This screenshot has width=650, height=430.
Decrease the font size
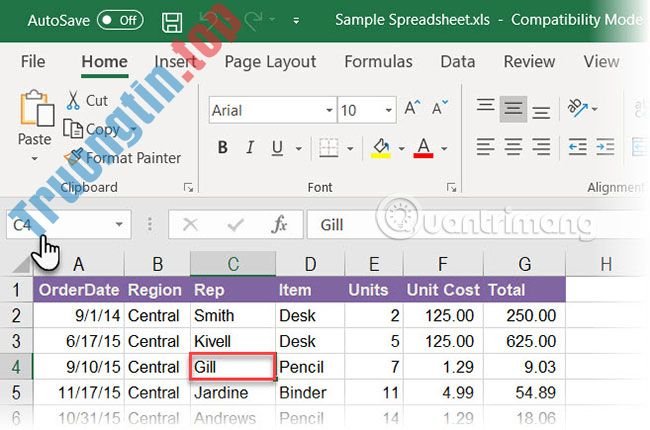439,108
